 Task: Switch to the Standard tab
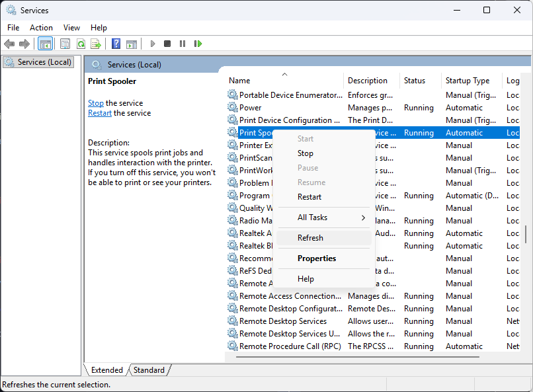tap(149, 370)
